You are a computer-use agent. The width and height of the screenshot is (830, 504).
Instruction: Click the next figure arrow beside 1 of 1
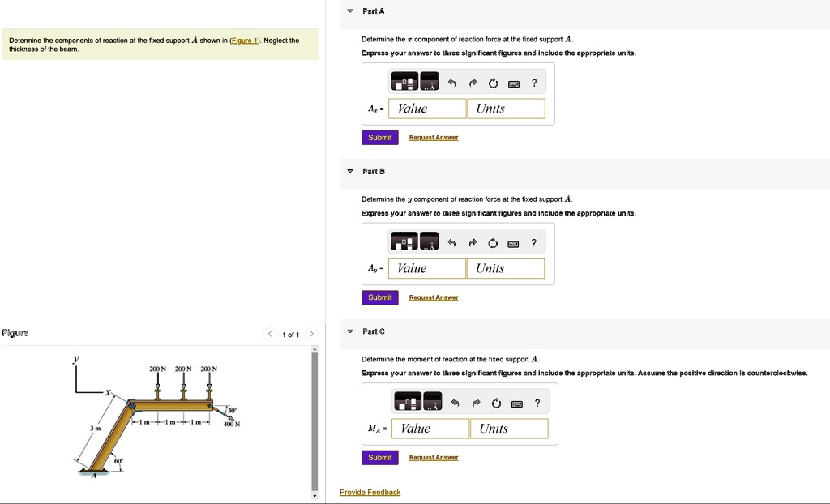pos(311,333)
